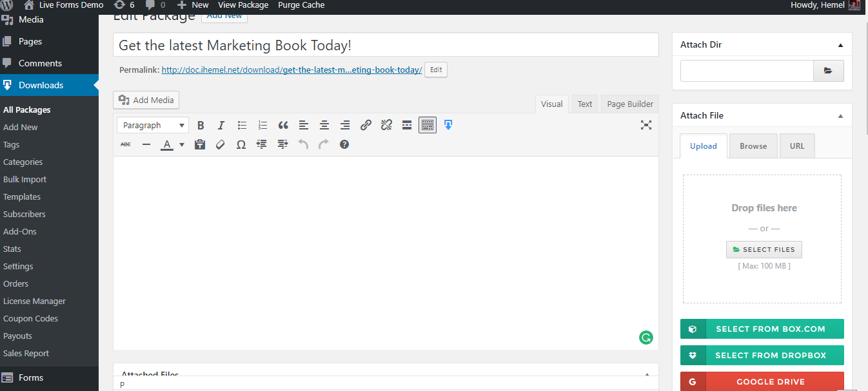The height and width of the screenshot is (391, 868).
Task: Decrease paragraph indent
Action: point(262,145)
